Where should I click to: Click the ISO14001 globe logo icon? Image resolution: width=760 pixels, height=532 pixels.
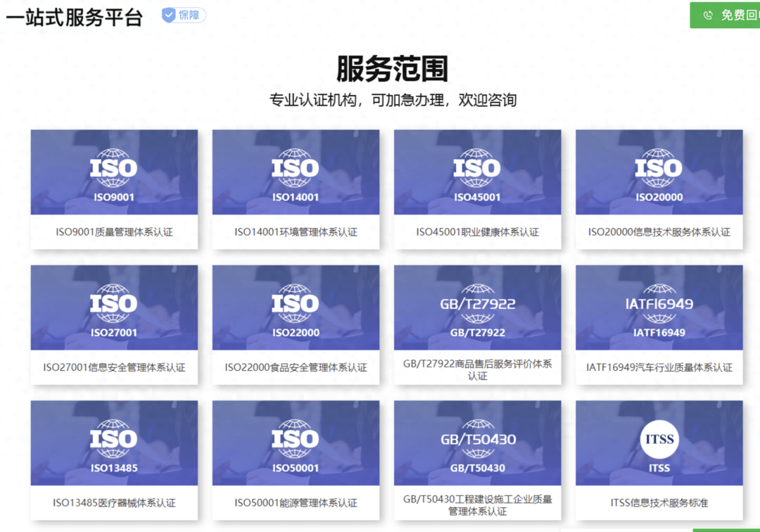tap(296, 167)
